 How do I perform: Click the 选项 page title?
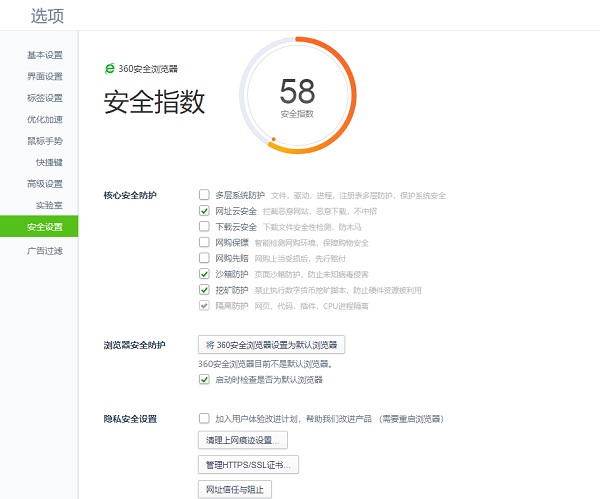[x=47, y=16]
